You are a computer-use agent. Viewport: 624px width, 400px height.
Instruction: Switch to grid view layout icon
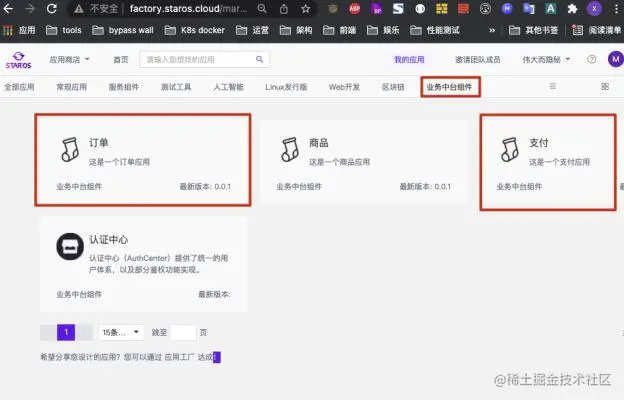point(605,86)
